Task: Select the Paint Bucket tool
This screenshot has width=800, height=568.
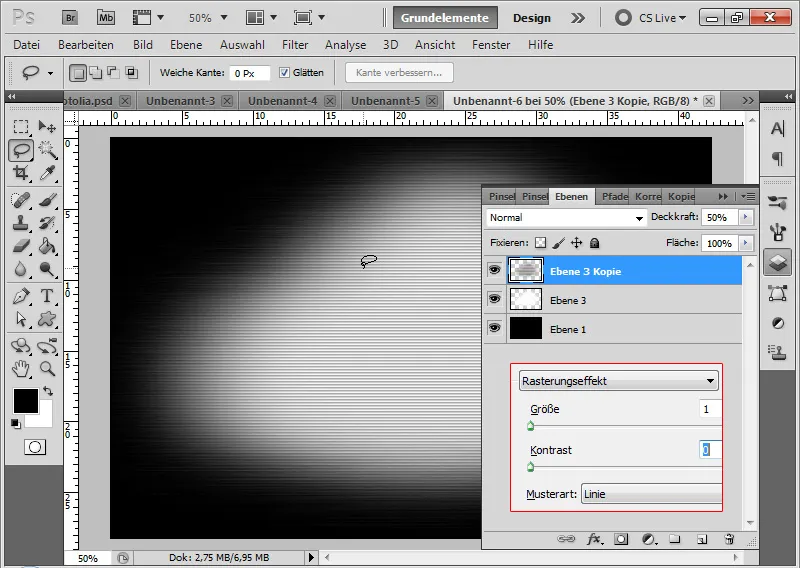Action: coord(47,246)
